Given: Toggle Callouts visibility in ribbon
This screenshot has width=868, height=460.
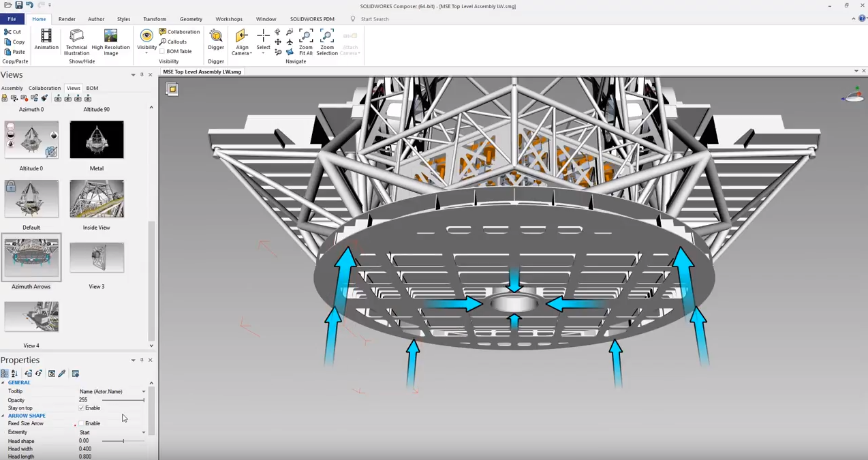Looking at the screenshot, I should 173,42.
